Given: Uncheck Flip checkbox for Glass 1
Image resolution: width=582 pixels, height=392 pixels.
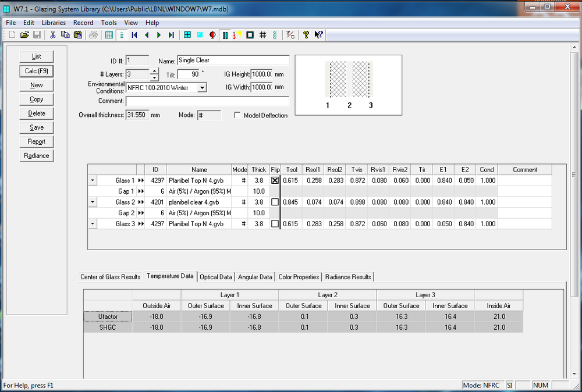Looking at the screenshot, I should click(x=275, y=181).
